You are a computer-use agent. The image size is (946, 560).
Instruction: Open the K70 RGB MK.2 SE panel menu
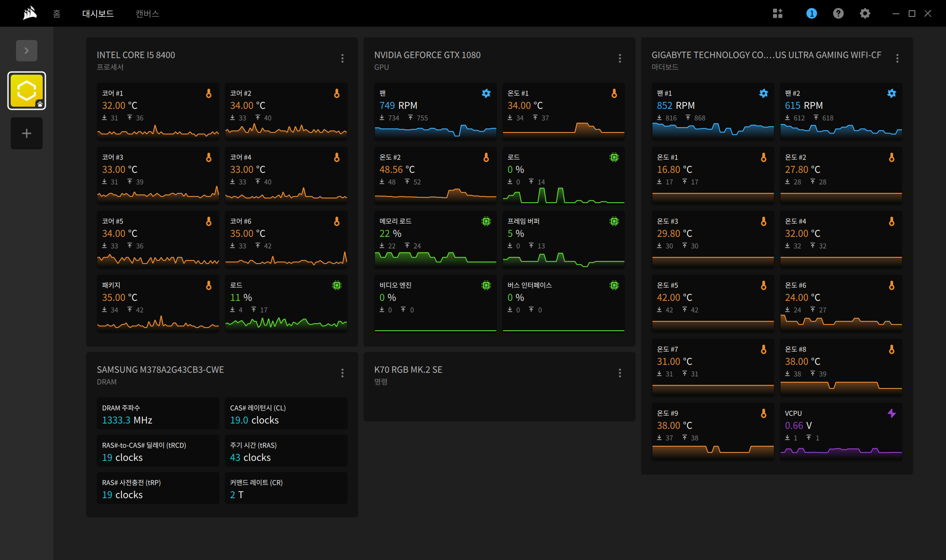tap(620, 373)
